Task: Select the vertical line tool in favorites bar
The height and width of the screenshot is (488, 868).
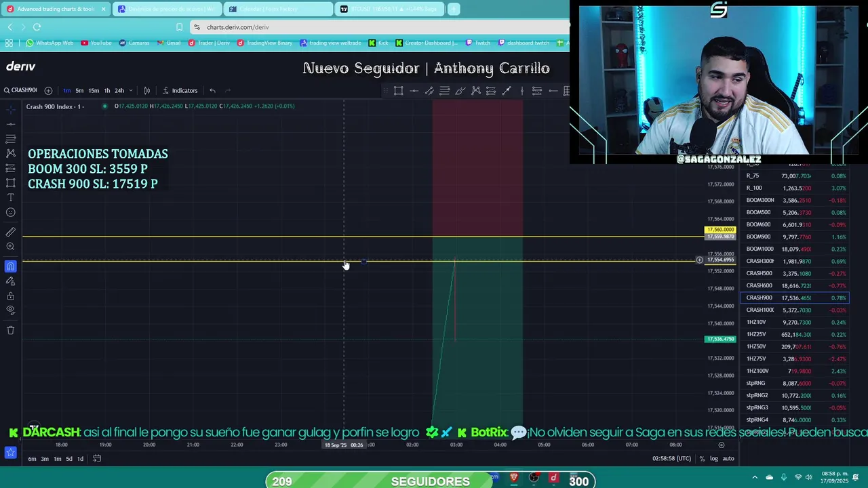Action: click(521, 90)
